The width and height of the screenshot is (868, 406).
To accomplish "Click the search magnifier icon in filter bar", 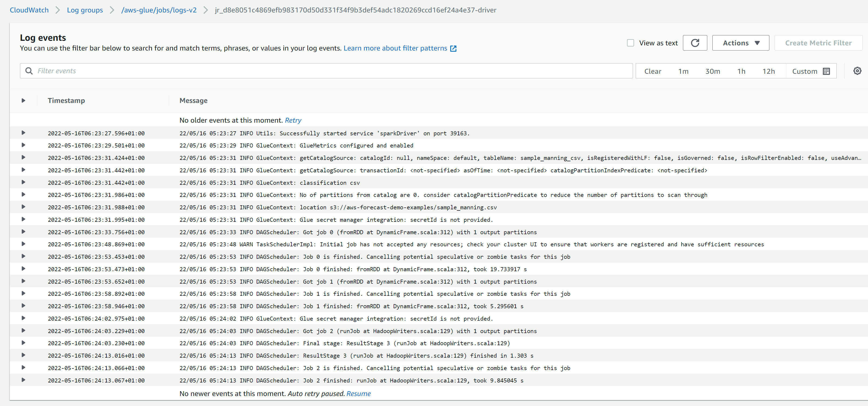I will [x=29, y=71].
